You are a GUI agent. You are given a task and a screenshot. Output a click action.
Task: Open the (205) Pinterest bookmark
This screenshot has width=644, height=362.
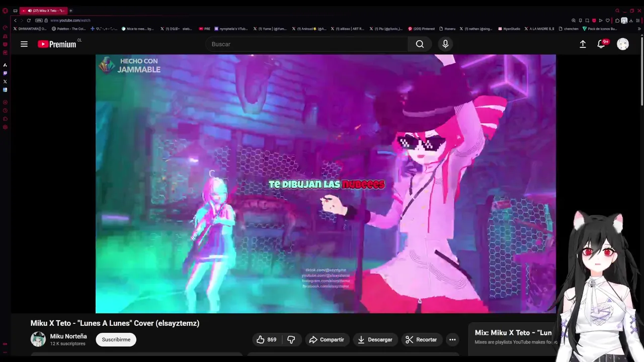coord(422,29)
